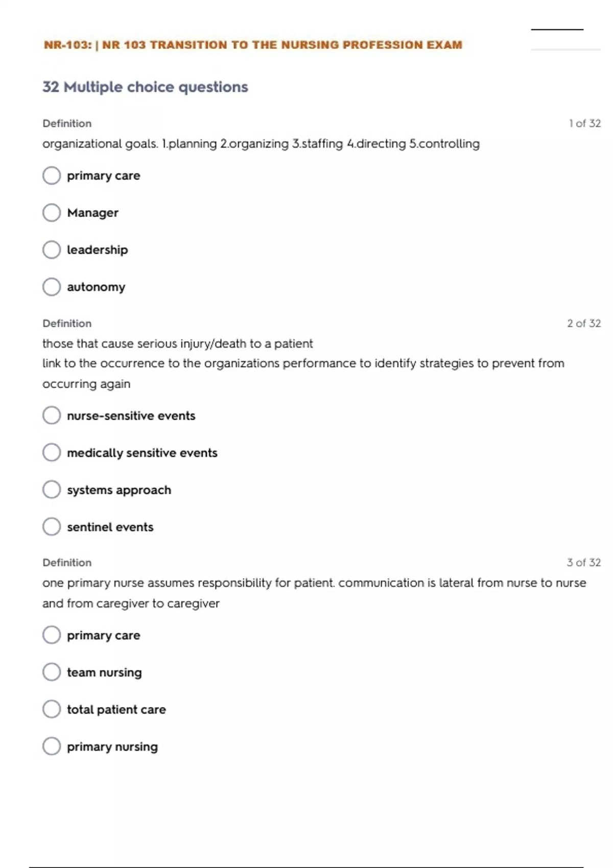
Task: Select 'medically sensitive events' radio button
Action: [52, 452]
